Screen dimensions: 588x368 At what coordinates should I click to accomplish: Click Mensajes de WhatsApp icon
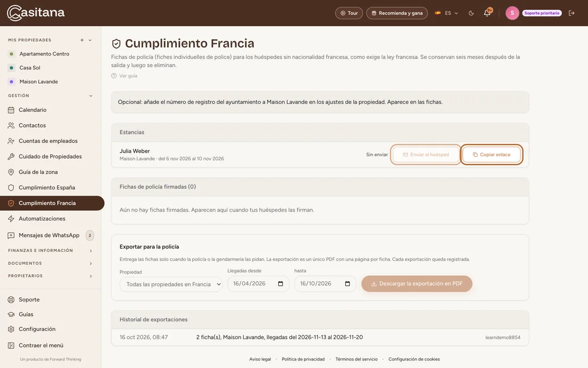[11, 236]
